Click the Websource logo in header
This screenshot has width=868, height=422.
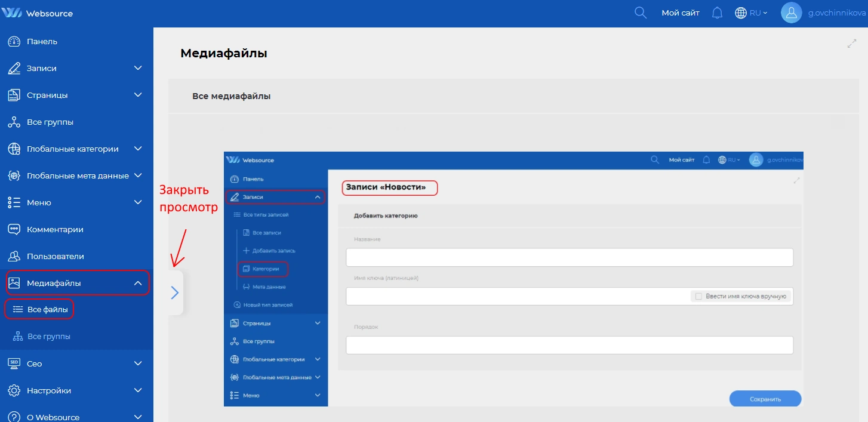(41, 13)
